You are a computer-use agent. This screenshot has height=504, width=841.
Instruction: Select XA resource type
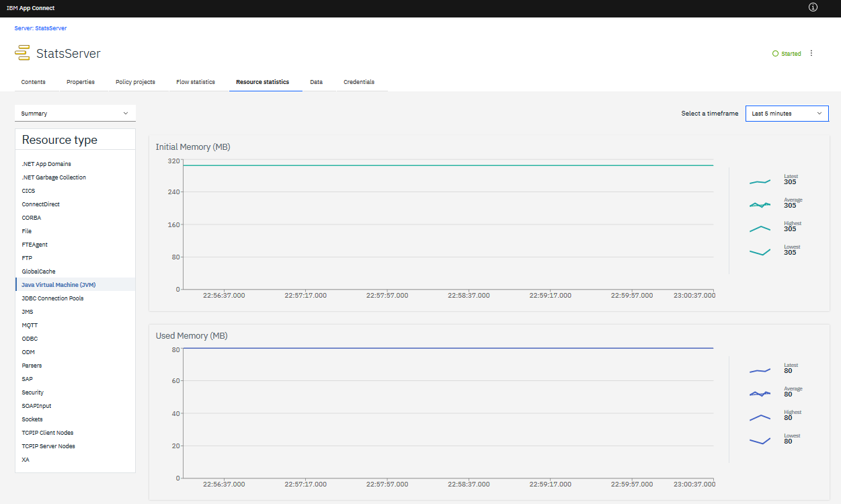click(x=75, y=460)
